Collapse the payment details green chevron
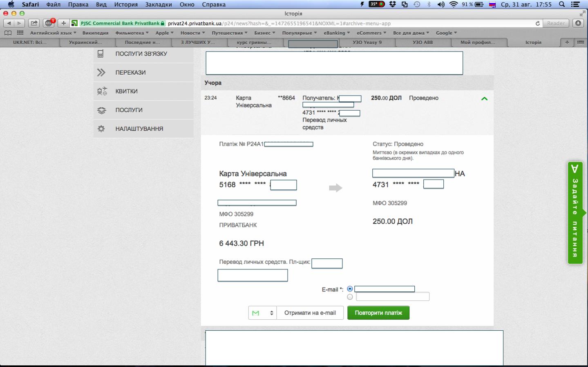Image resolution: width=588 pixels, height=367 pixels. [484, 98]
